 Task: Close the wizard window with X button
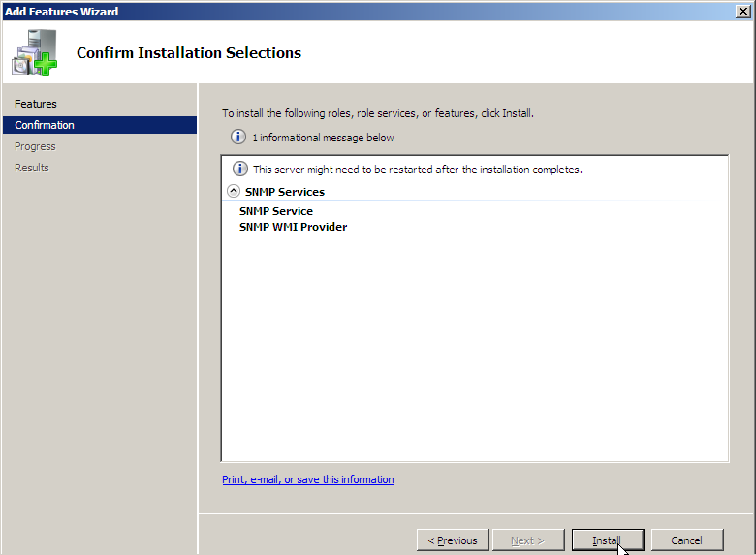click(742, 11)
